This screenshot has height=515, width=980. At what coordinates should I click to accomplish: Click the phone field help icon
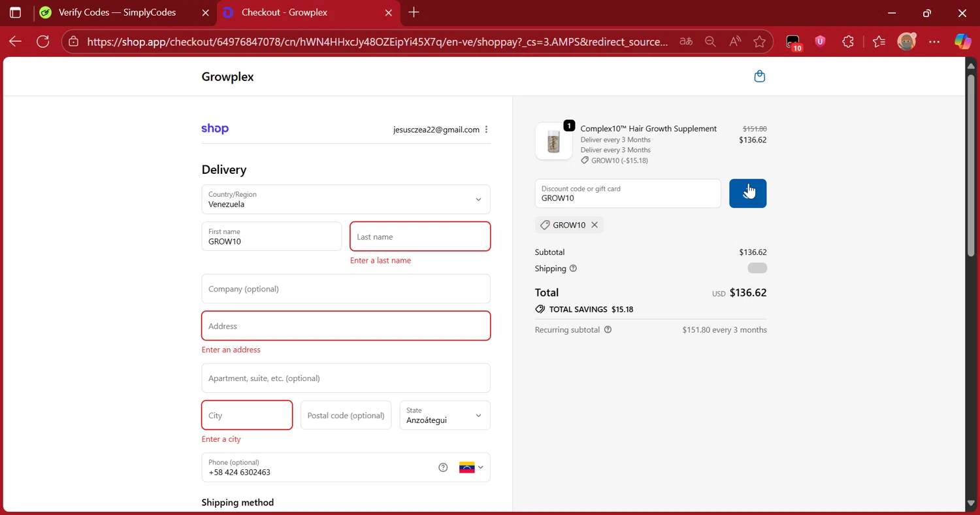pyautogui.click(x=443, y=467)
